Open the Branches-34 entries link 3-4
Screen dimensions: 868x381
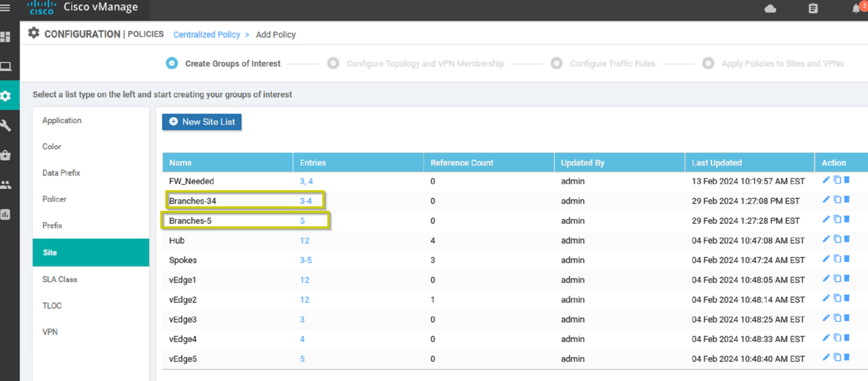point(306,201)
